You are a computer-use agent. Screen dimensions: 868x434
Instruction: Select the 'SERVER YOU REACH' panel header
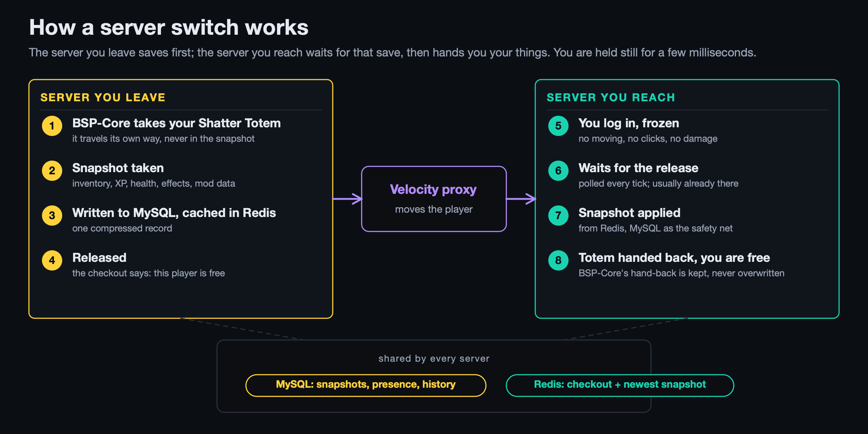[x=611, y=97]
